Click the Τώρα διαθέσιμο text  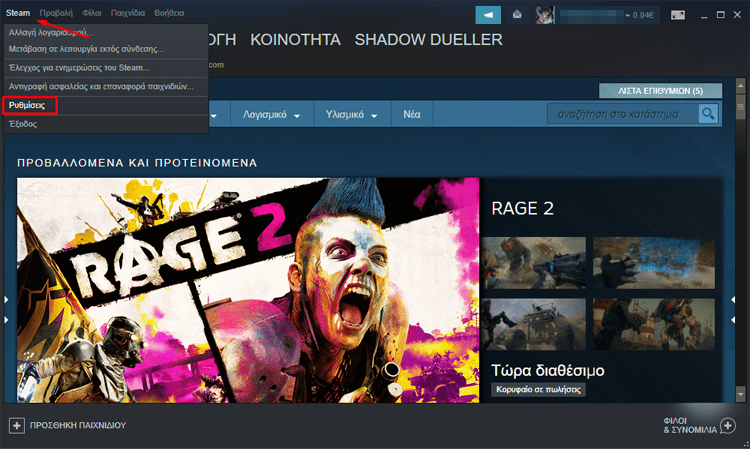tap(548, 371)
